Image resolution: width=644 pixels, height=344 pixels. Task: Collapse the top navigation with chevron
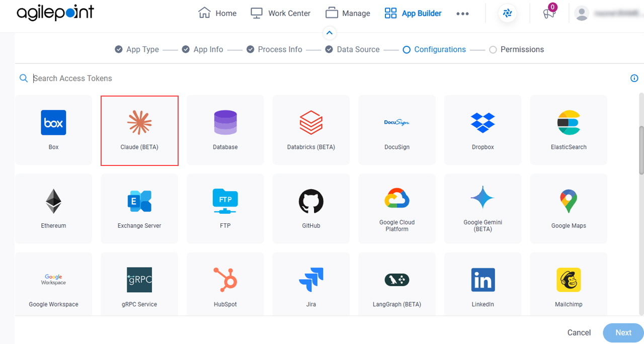pos(329,33)
